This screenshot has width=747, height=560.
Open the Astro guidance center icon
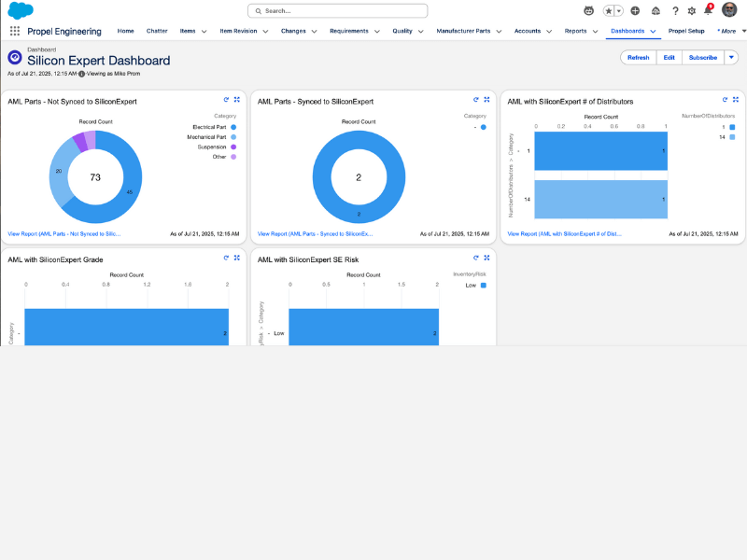[589, 10]
